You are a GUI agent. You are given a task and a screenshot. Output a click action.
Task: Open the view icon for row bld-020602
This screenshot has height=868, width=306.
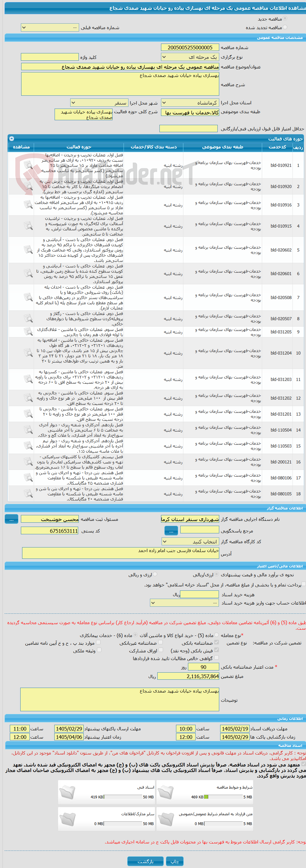[28, 250]
